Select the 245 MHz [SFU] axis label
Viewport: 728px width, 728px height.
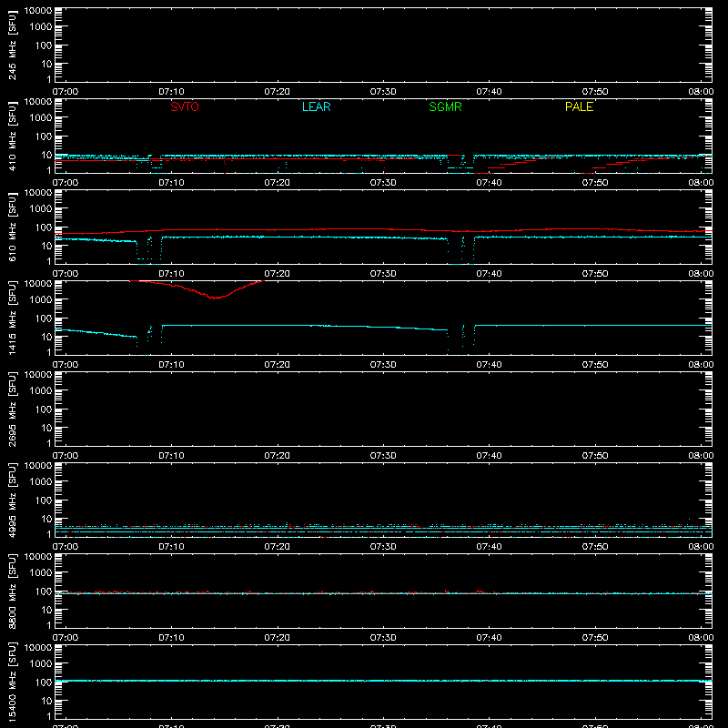(12, 45)
